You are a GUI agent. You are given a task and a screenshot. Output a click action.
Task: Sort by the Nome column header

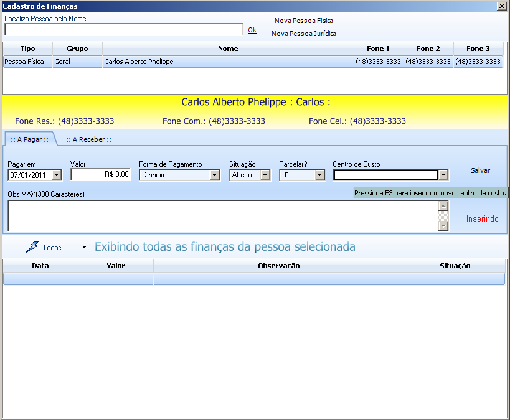click(x=228, y=49)
